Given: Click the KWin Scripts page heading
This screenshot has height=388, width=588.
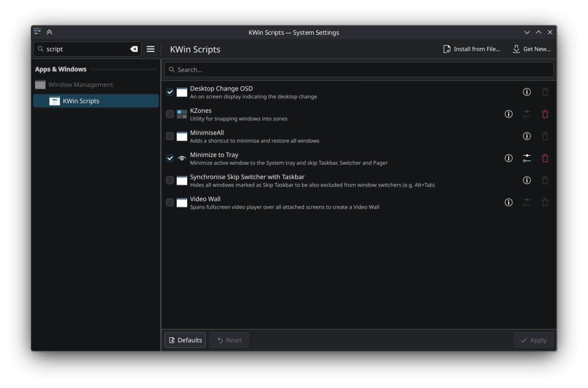Looking at the screenshot, I should [195, 49].
